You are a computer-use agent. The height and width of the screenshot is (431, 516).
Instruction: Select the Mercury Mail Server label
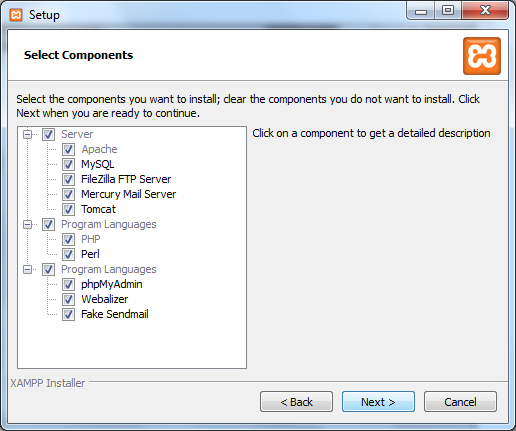pyautogui.click(x=129, y=194)
